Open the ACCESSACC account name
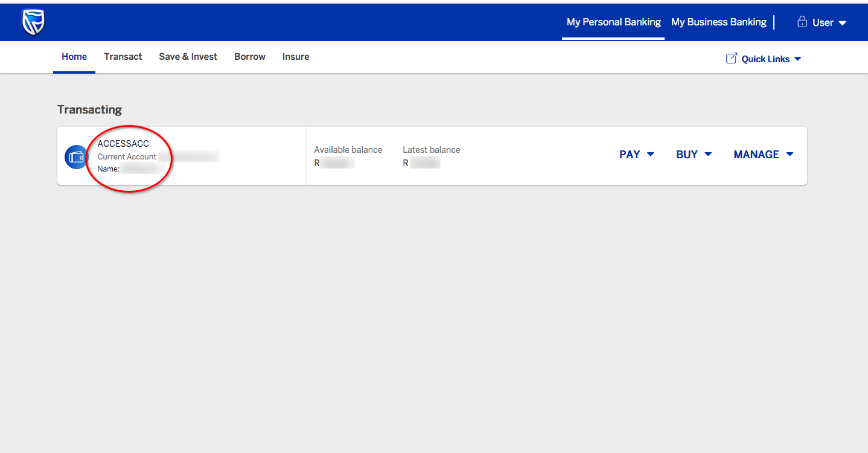 (123, 144)
